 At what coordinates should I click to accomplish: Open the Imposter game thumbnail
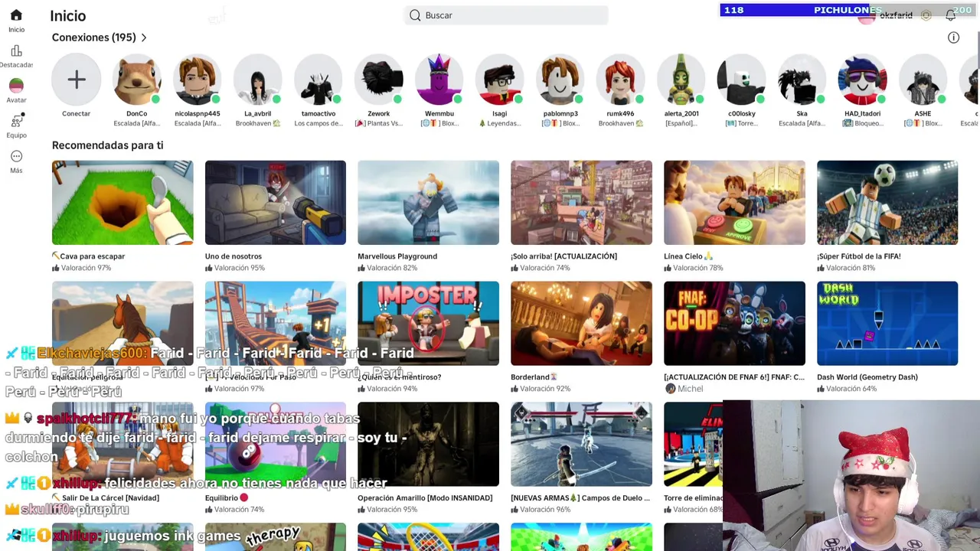tap(428, 324)
